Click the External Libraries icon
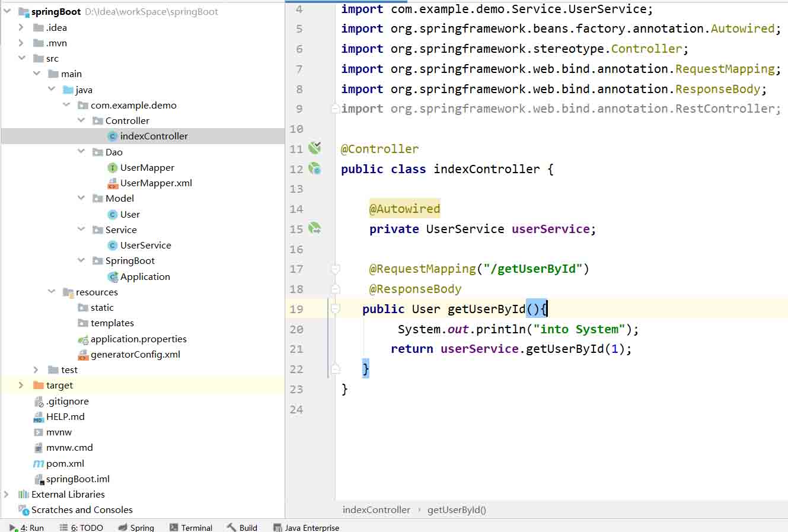The image size is (788, 532). (24, 495)
